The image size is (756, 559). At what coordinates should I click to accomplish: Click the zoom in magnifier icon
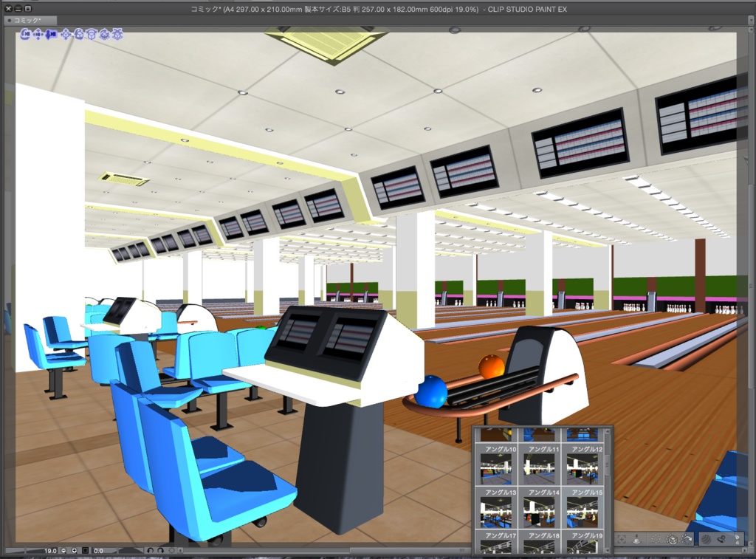[x=75, y=550]
